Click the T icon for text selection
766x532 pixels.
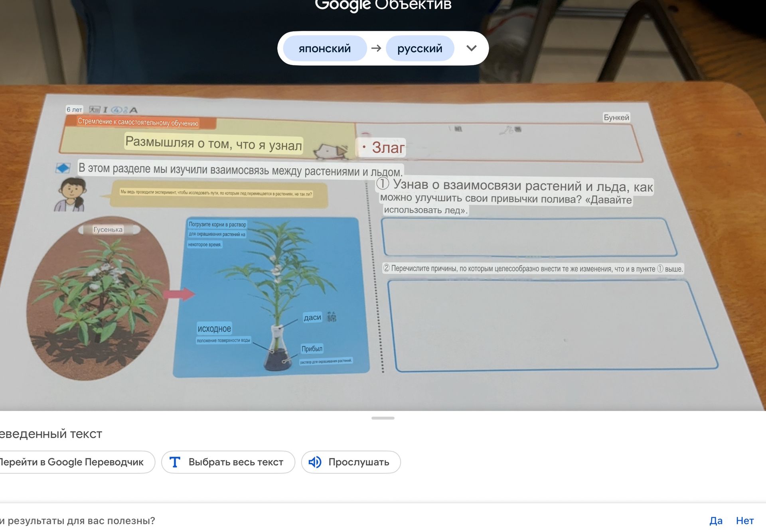point(175,462)
